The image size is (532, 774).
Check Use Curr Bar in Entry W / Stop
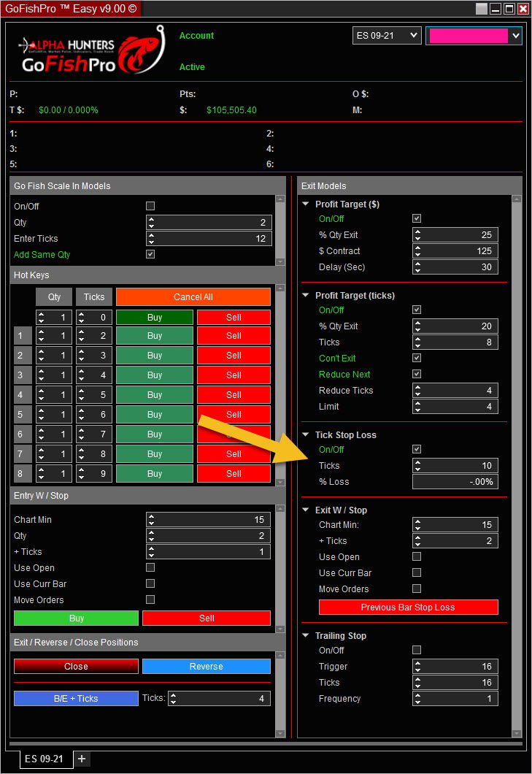pyautogui.click(x=150, y=583)
